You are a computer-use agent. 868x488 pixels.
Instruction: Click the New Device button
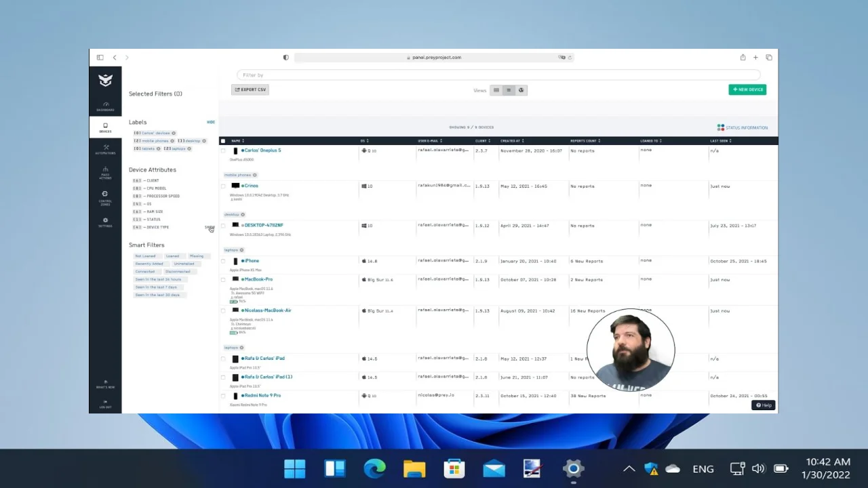click(747, 89)
